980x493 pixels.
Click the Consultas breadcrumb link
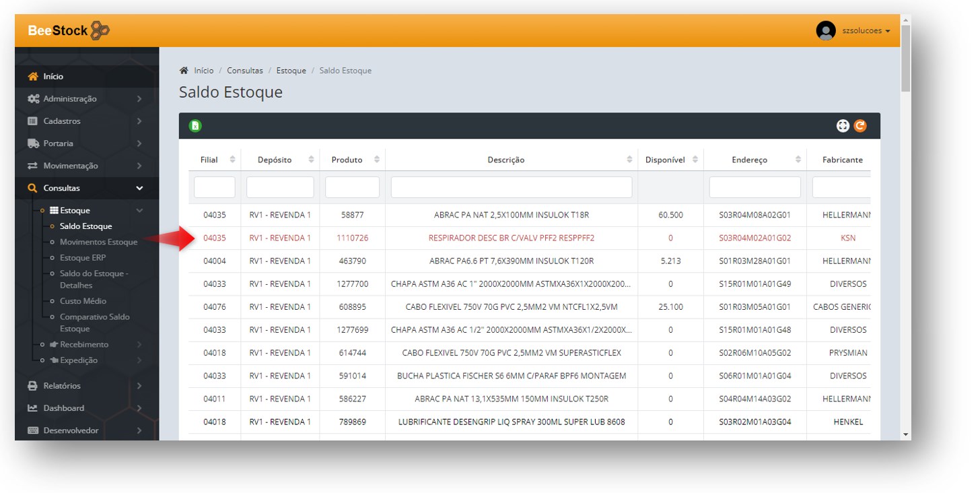(245, 71)
